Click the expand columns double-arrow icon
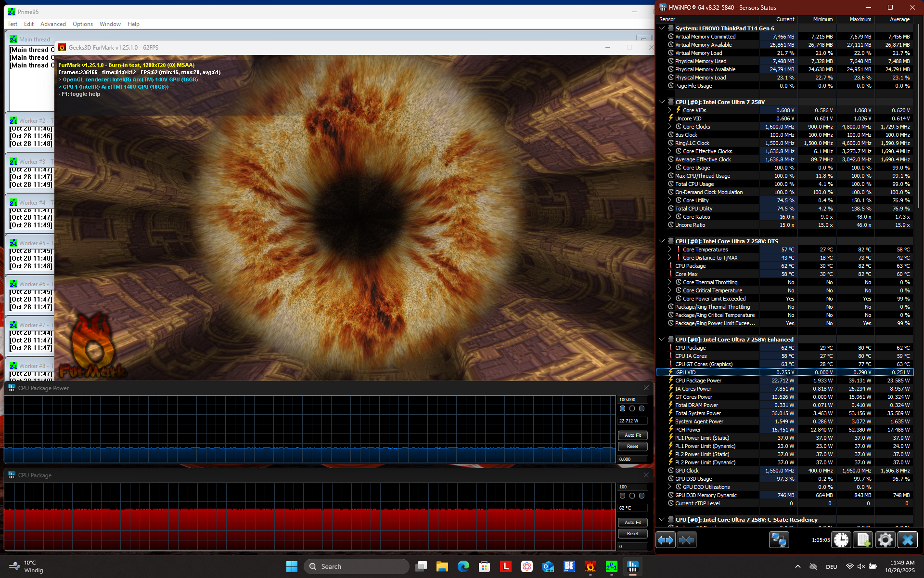Screen dimensions: 924x578 pyautogui.click(x=666, y=540)
